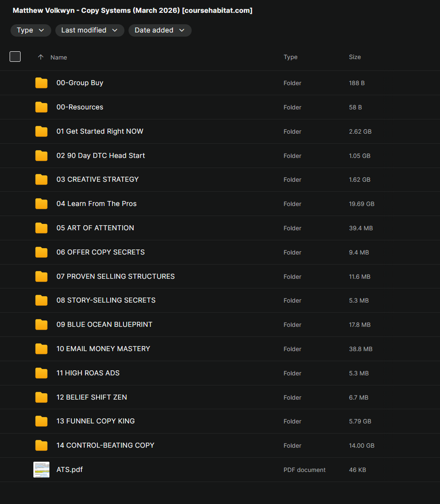The width and height of the screenshot is (440, 504).
Task: Click the 46 KB size value
Action: (358, 470)
